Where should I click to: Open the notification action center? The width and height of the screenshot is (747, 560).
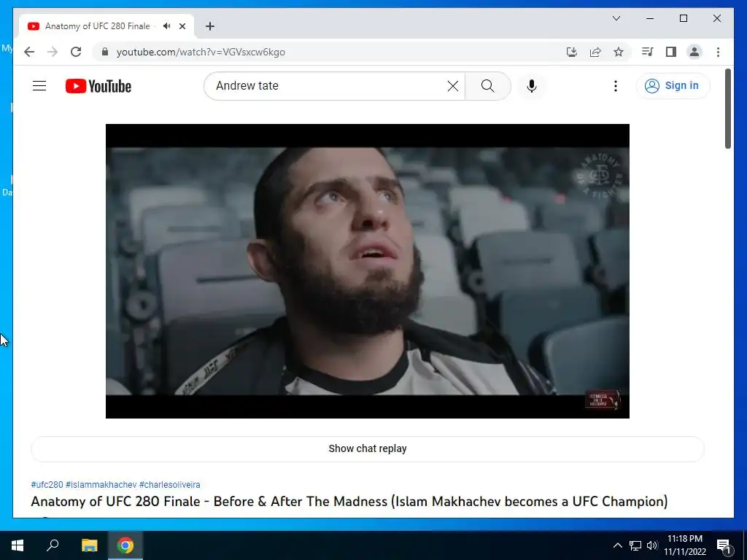pyautogui.click(x=724, y=545)
